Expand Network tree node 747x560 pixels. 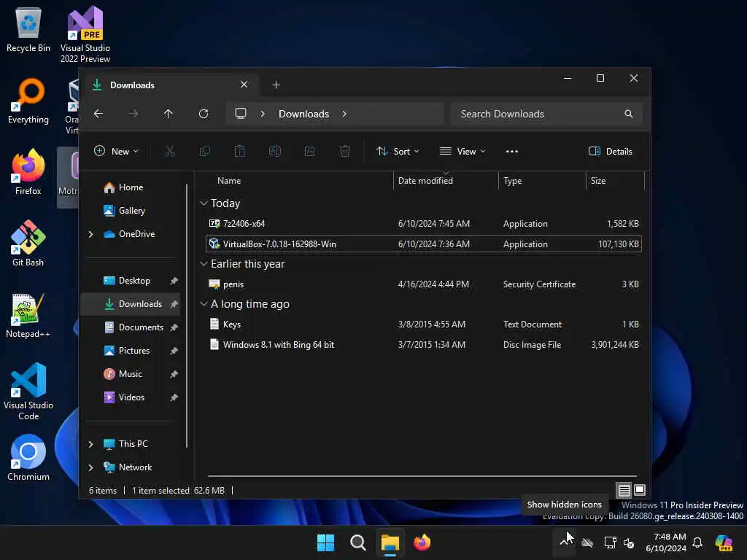91,467
